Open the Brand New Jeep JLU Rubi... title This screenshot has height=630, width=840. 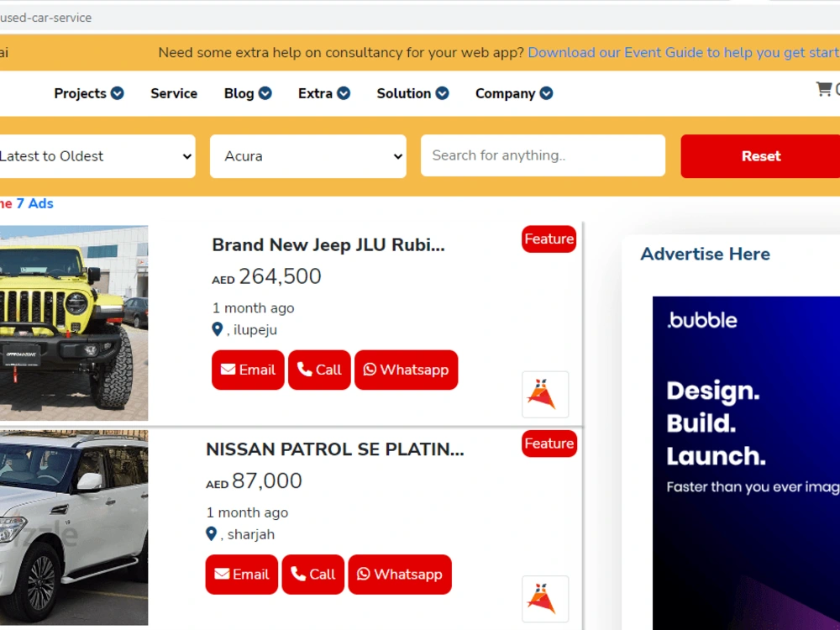[x=328, y=244]
